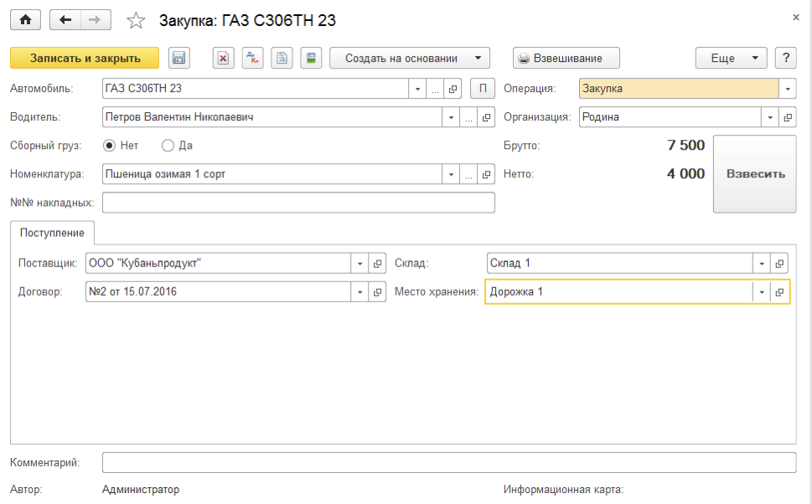Click into the Комментарий field

point(449,463)
